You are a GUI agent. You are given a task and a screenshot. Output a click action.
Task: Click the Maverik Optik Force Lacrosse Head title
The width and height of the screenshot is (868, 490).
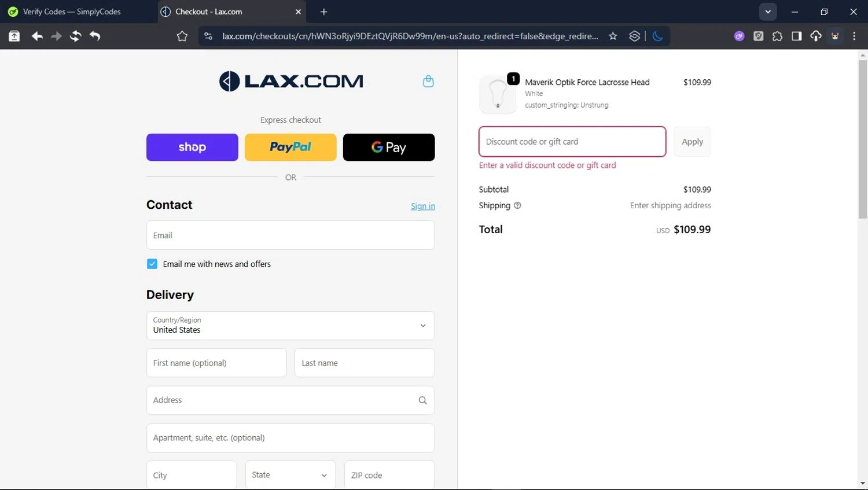click(587, 82)
